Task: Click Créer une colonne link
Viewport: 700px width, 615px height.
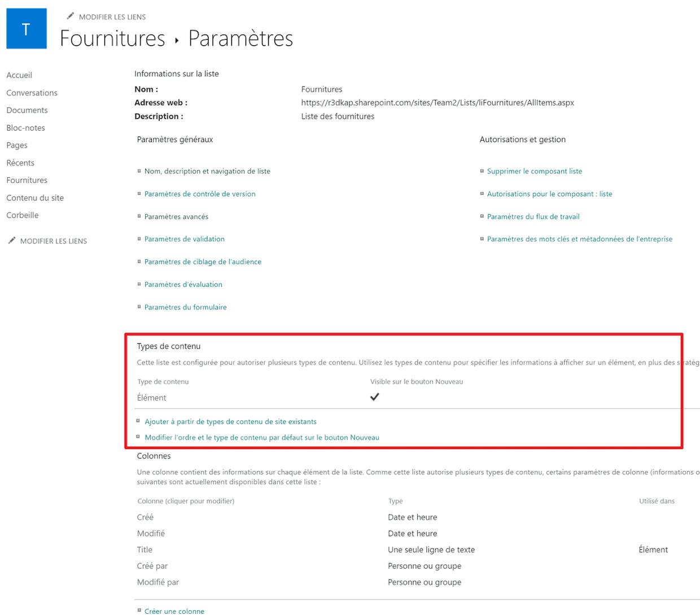Action: click(174, 610)
